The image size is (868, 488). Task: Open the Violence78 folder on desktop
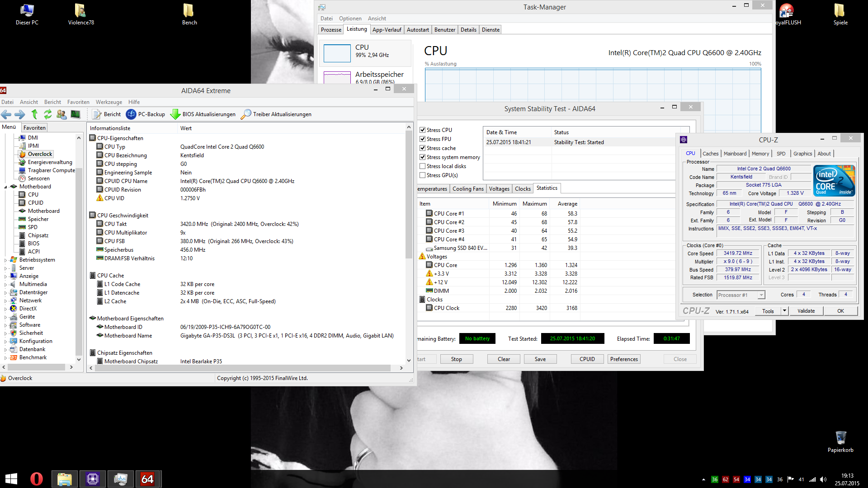pos(81,14)
